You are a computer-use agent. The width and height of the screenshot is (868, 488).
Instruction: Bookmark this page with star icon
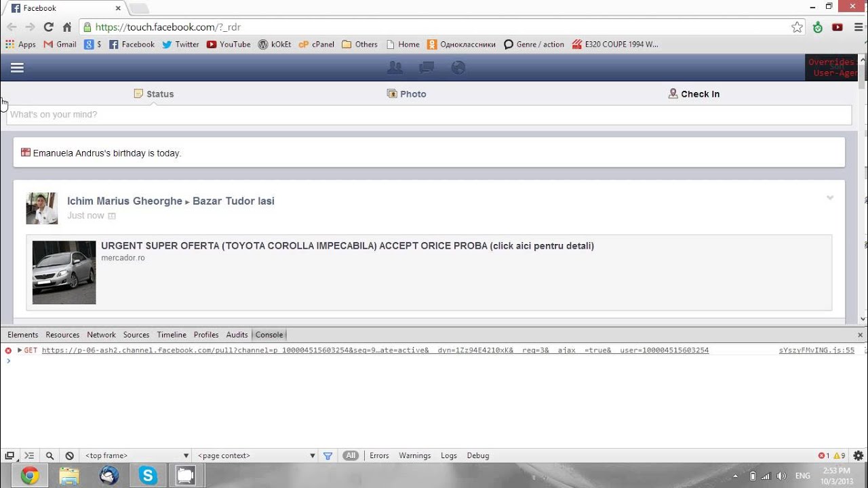[x=797, y=27]
